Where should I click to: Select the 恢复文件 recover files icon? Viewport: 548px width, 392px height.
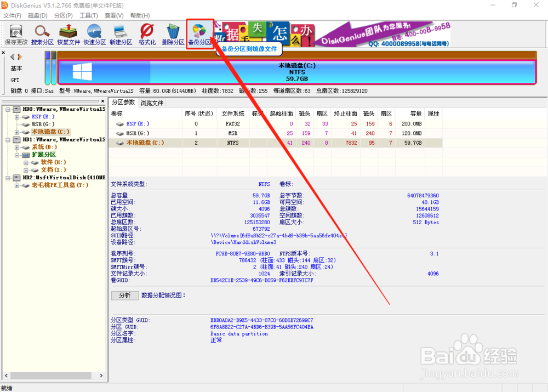click(68, 35)
